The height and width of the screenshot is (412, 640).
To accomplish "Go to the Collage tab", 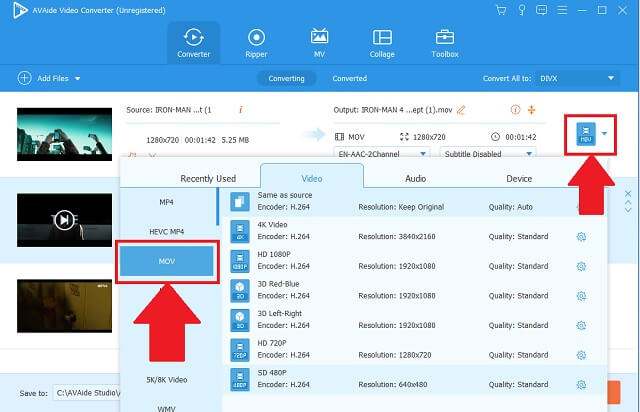I will point(382,43).
